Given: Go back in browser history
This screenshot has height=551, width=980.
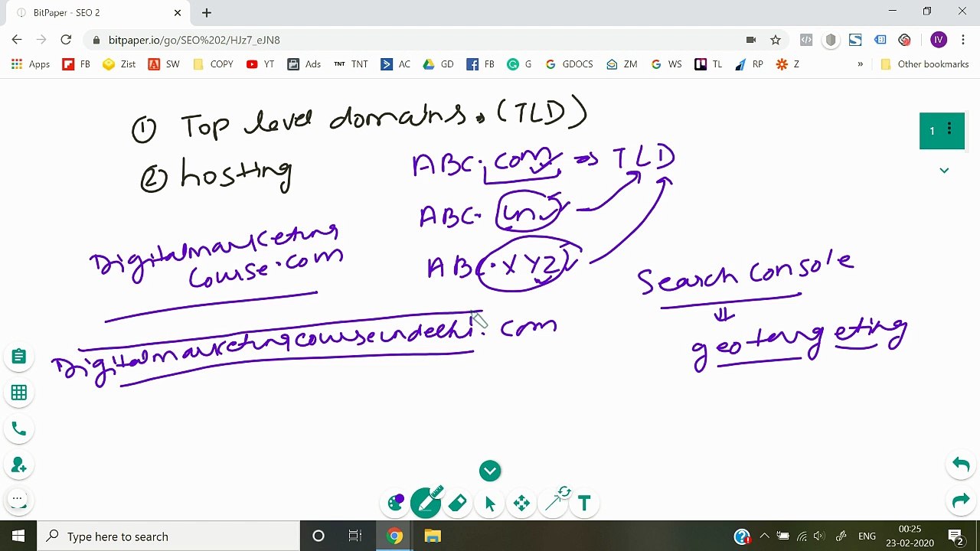Looking at the screenshot, I should click(17, 40).
